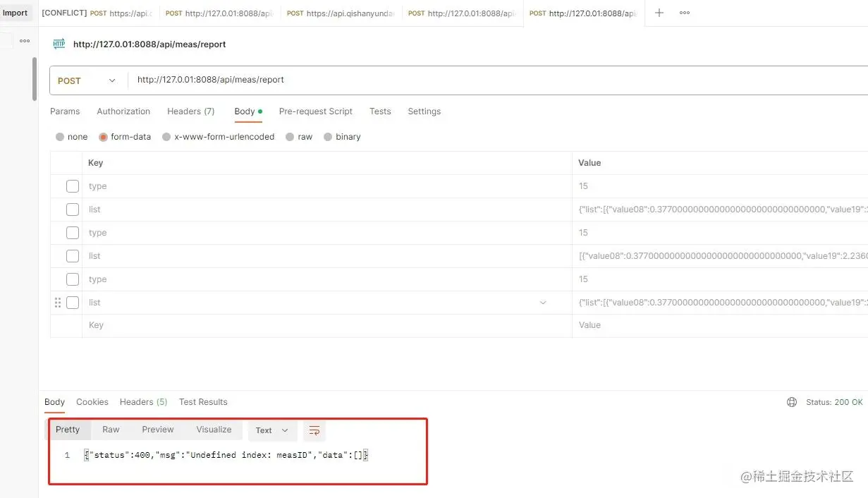Click the drag handle on the last list row
The height and width of the screenshot is (498, 868).
tap(58, 303)
